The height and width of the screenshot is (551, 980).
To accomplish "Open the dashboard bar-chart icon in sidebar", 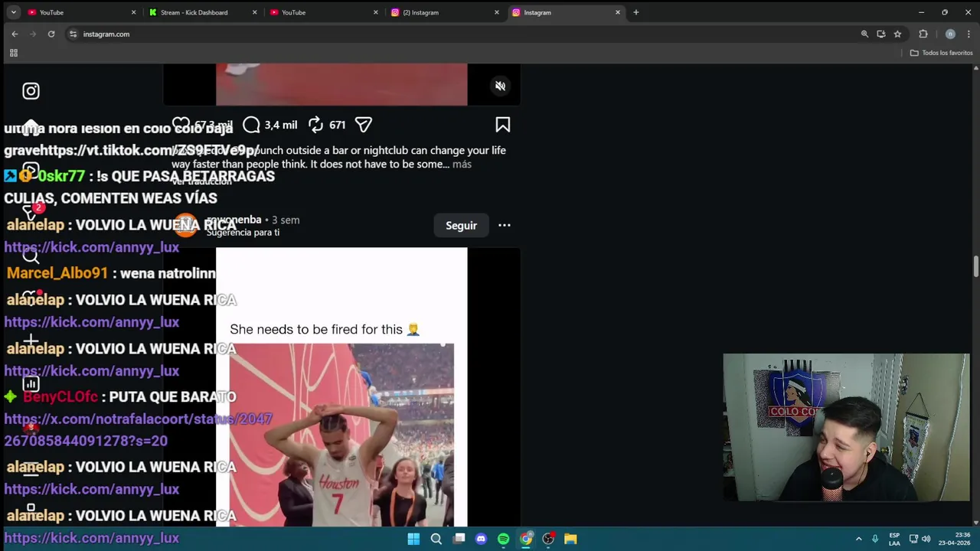I will (31, 384).
